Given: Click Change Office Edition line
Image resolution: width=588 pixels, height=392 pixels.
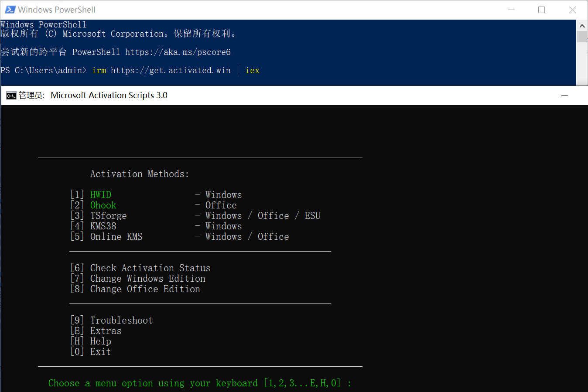Looking at the screenshot, I should pos(135,289).
